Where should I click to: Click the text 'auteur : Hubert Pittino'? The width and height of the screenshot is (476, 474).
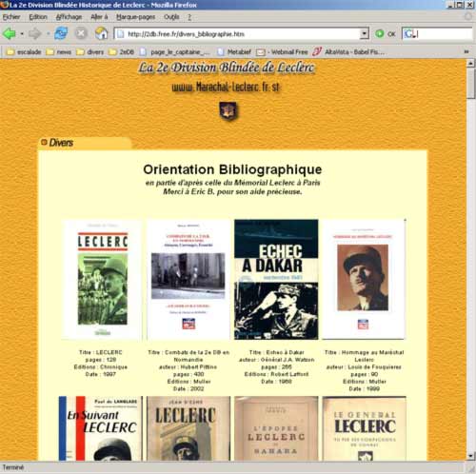tap(188, 366)
